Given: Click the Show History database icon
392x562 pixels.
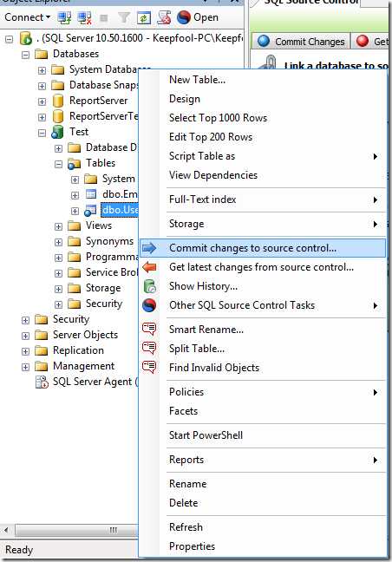Looking at the screenshot, I should click(x=150, y=286).
